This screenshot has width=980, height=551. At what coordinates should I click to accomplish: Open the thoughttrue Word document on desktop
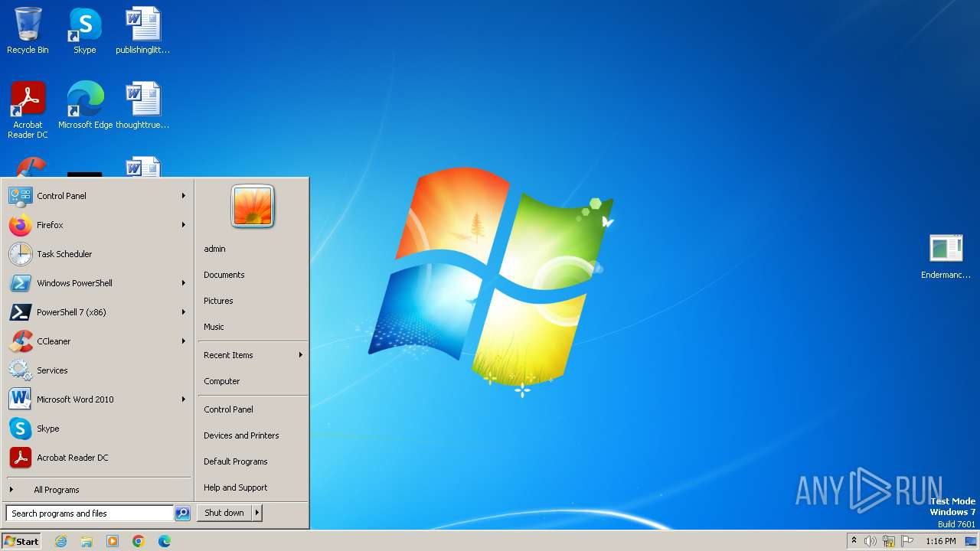(142, 105)
